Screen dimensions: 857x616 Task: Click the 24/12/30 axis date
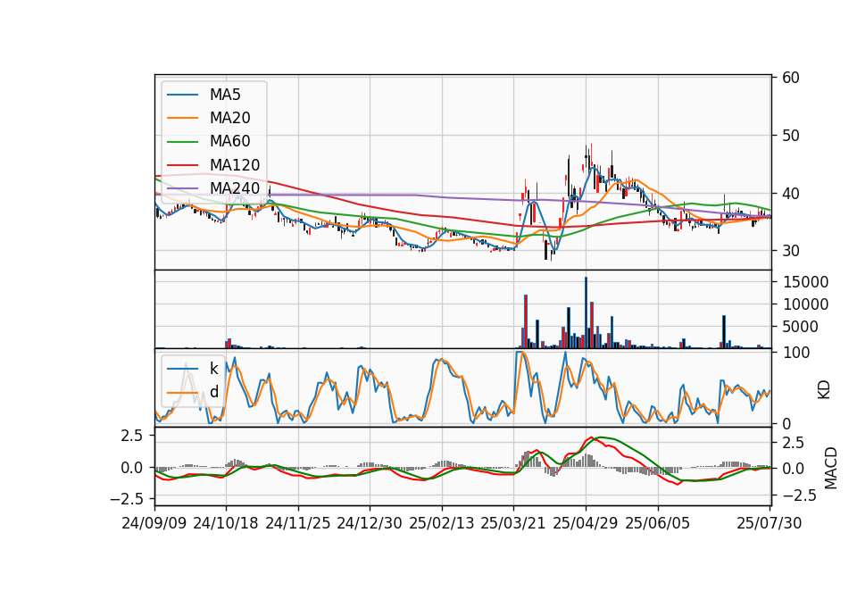click(x=370, y=523)
